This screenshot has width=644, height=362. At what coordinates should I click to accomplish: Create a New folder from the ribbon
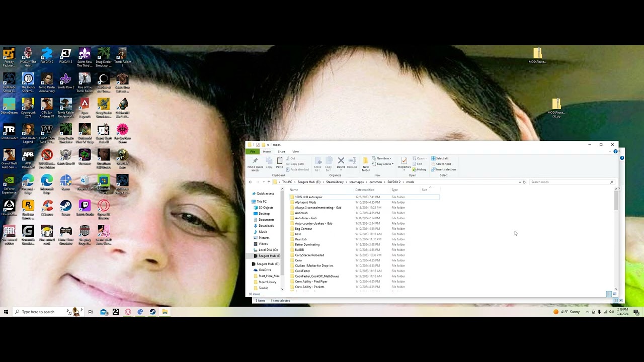366,164
